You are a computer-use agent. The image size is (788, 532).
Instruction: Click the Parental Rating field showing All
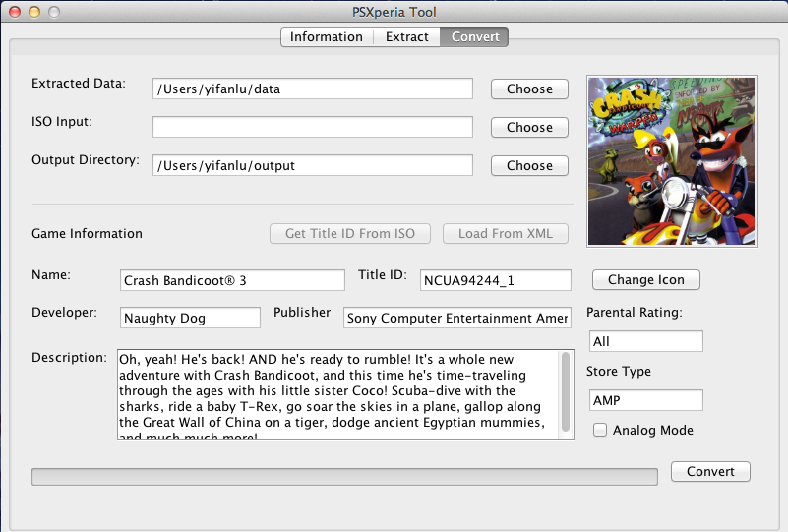pos(645,341)
